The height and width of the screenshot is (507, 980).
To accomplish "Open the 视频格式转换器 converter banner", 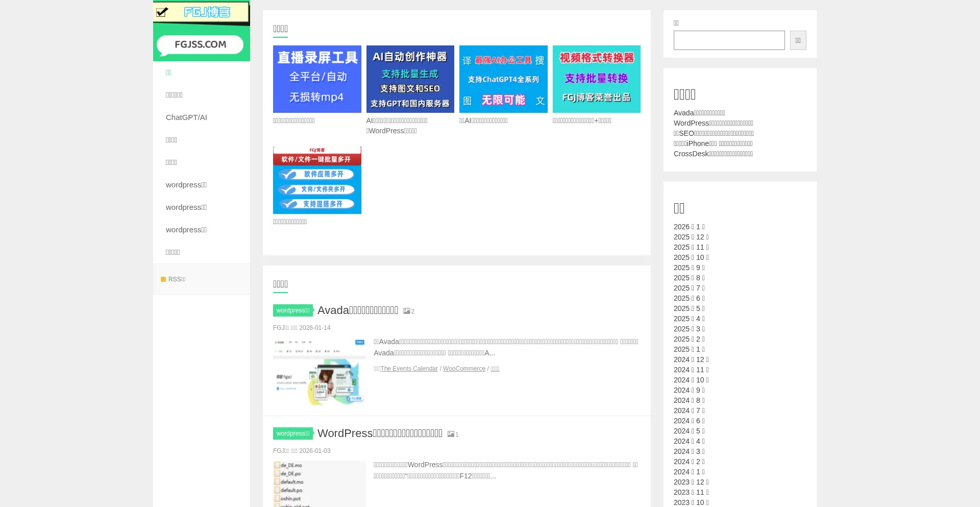I will click(x=596, y=79).
